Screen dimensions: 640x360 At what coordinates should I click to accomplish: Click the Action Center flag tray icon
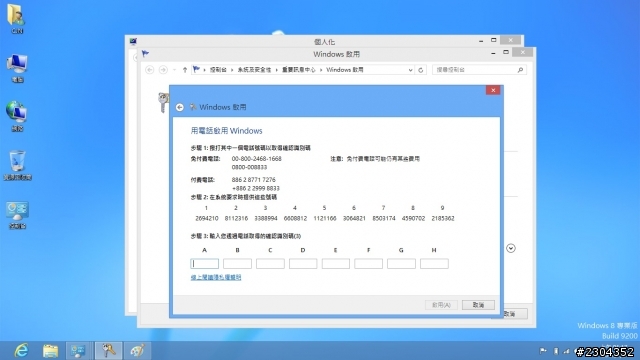pyautogui.click(x=543, y=351)
